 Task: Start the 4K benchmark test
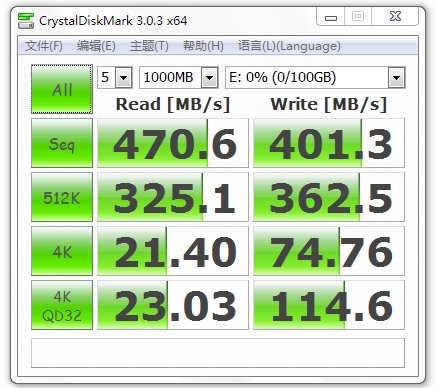pyautogui.click(x=62, y=251)
